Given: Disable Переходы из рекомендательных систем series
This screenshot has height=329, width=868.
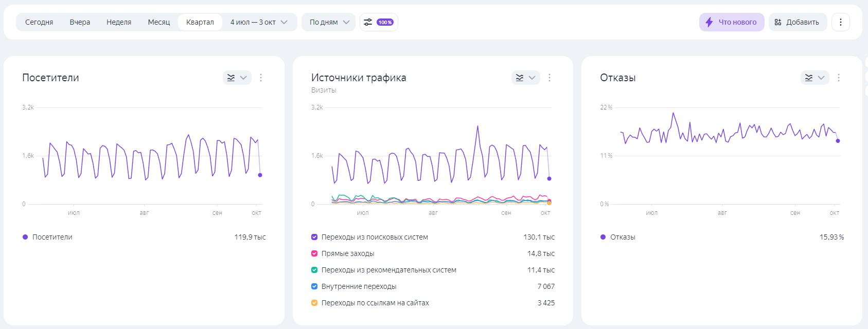Looking at the screenshot, I should [x=314, y=270].
